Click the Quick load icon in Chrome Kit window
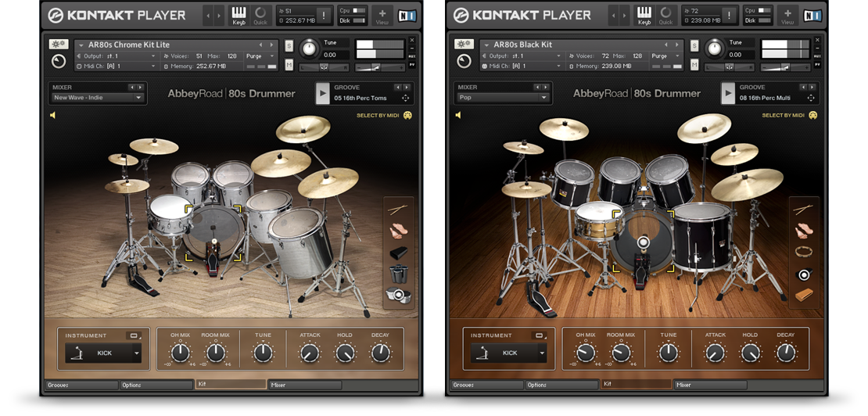This screenshot has height=416, width=868. 260,15
